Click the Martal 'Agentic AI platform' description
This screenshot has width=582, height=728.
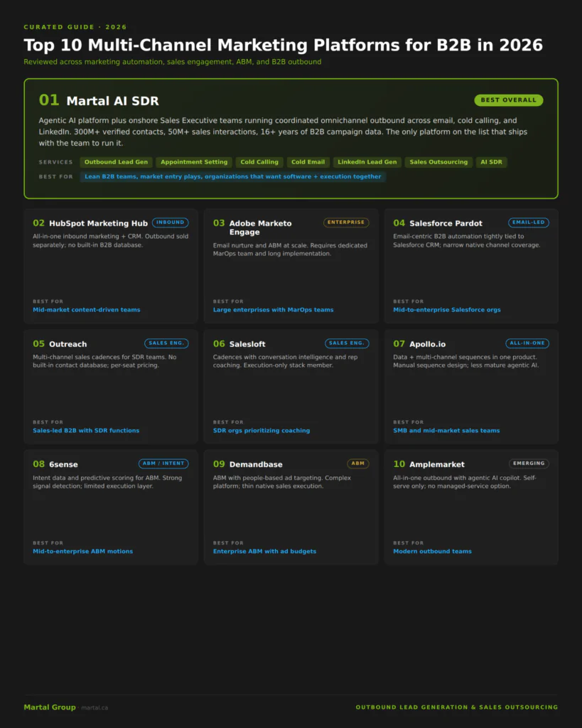[283, 132]
